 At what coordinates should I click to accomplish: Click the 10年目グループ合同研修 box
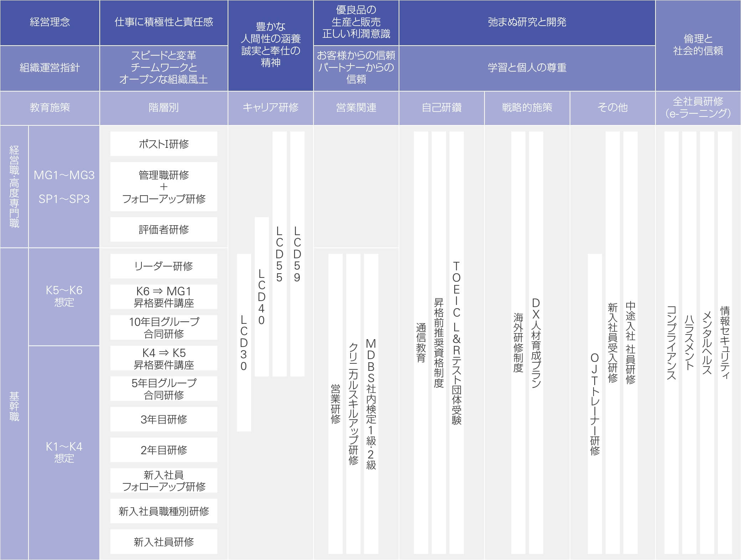pos(164,327)
